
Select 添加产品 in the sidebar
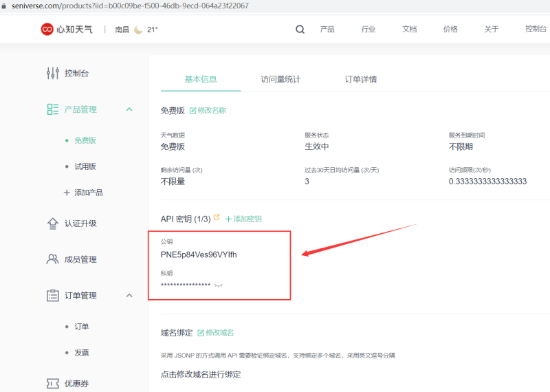88,193
